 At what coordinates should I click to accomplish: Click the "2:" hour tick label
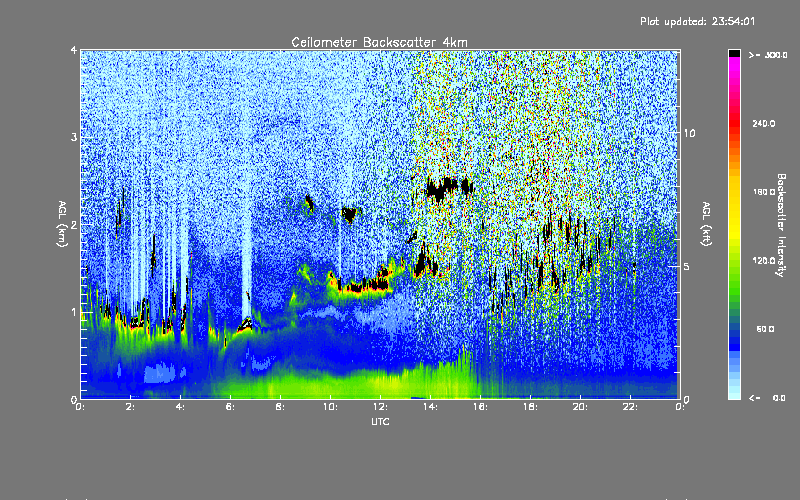coord(130,407)
